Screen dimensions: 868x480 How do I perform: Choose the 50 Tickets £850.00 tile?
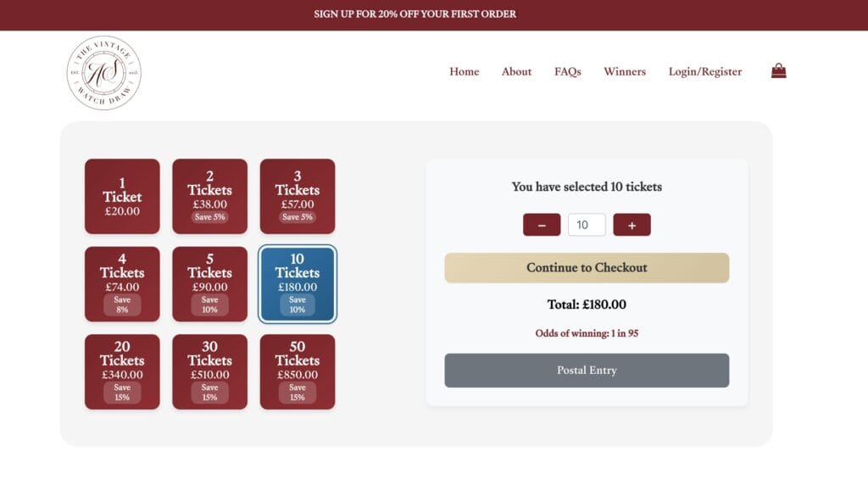(x=297, y=371)
